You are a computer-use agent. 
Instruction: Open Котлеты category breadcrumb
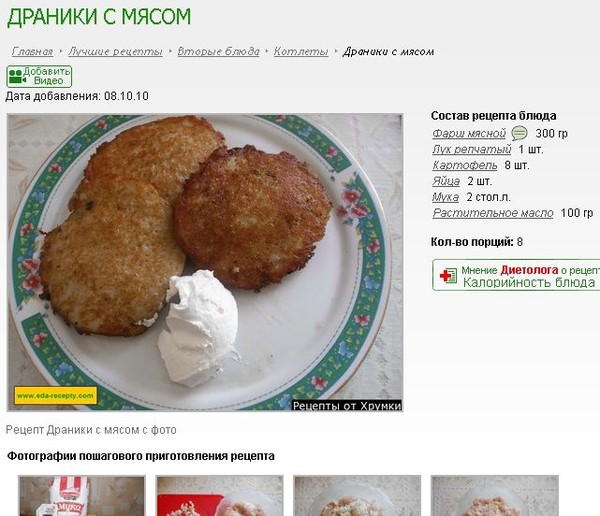(301, 51)
